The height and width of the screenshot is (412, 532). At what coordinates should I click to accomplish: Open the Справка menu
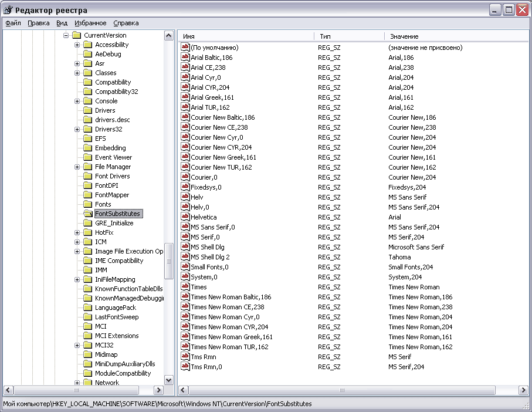[x=126, y=23]
